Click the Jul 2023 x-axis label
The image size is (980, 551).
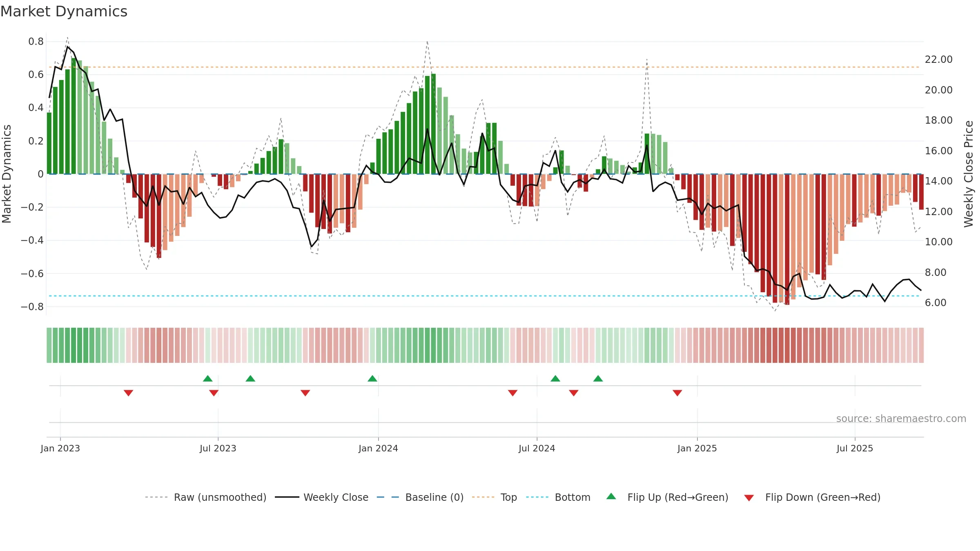pyautogui.click(x=218, y=448)
